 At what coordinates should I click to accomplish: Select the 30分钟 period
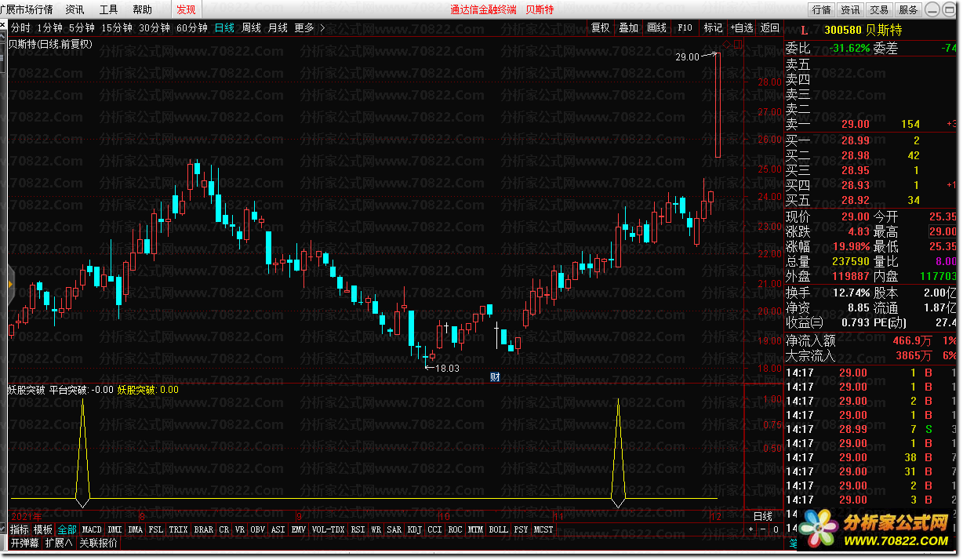[154, 27]
